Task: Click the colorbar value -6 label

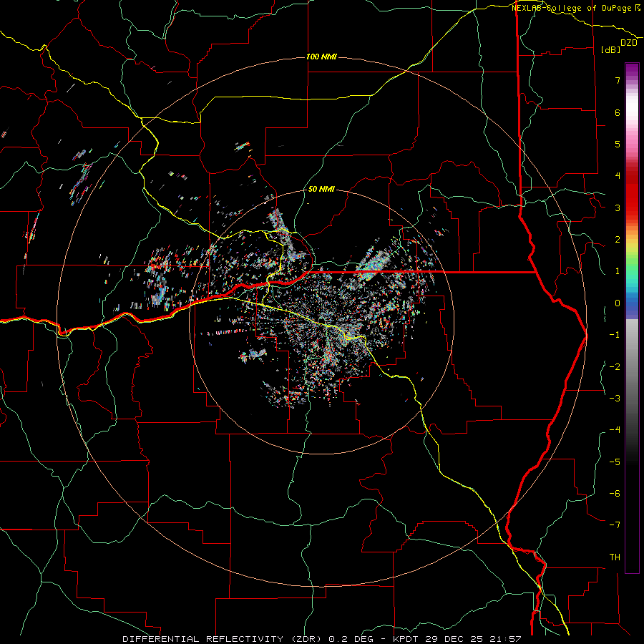Action: click(x=615, y=493)
